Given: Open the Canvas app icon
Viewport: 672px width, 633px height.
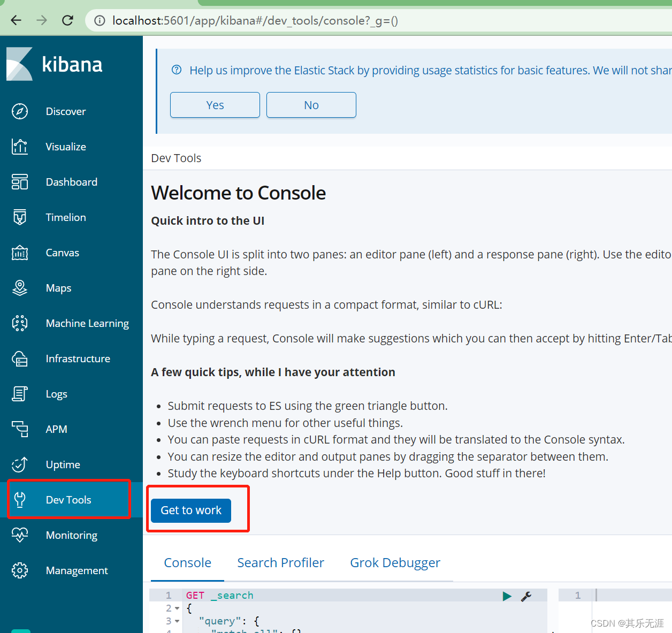Looking at the screenshot, I should point(19,253).
